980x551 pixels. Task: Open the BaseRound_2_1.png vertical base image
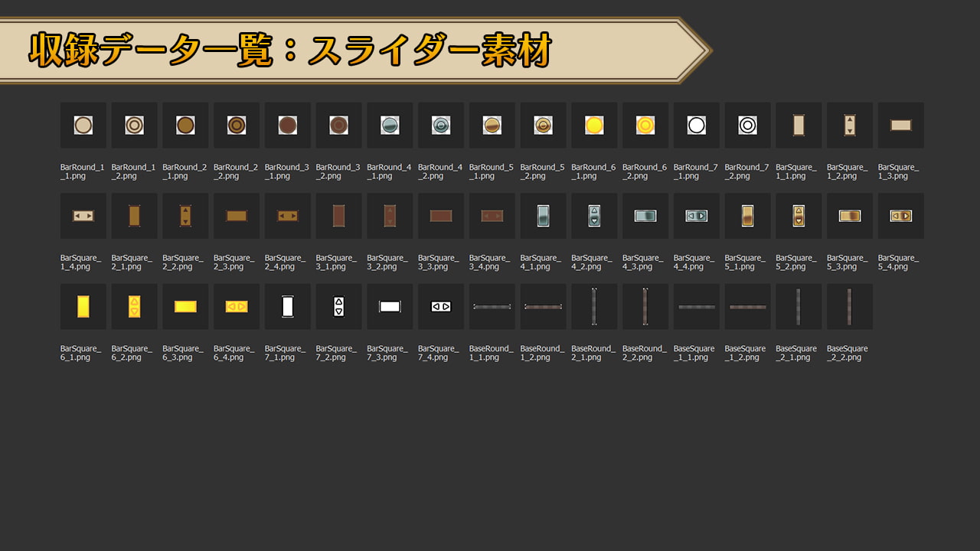(x=593, y=306)
